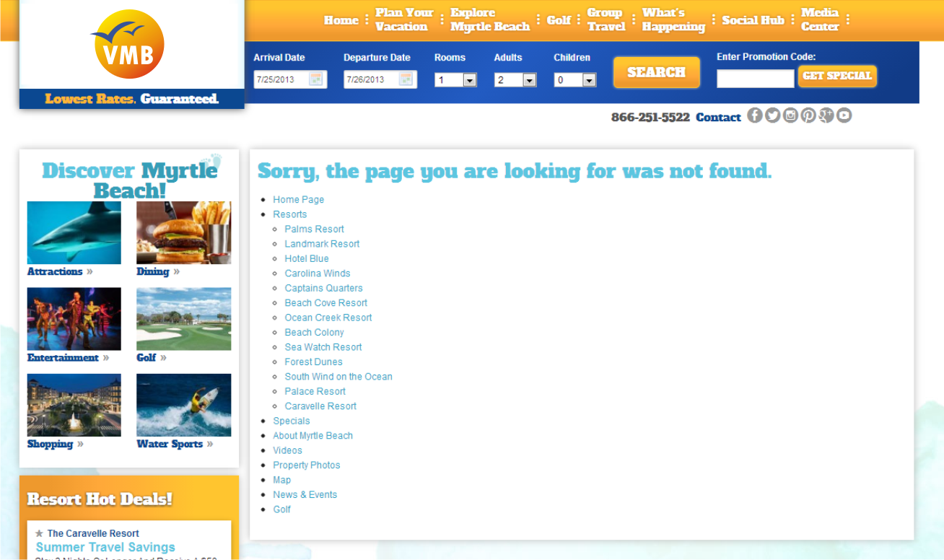Open the Departure Date calendar picker
The image size is (944, 560).
[406, 79]
